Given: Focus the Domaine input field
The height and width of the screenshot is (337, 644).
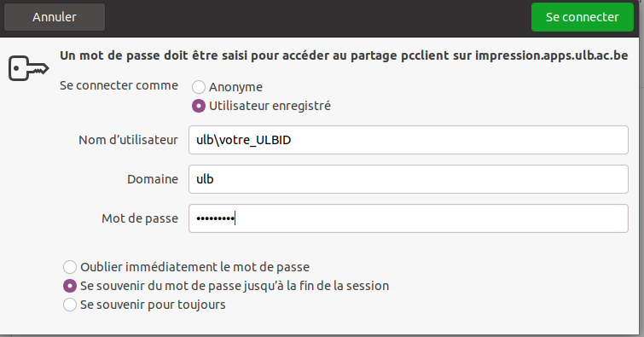Looking at the screenshot, I should 409,179.
